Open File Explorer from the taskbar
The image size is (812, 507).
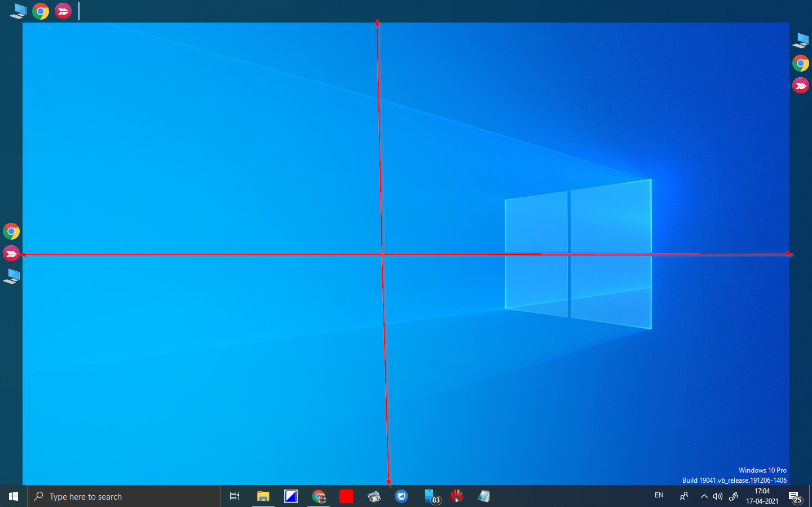click(x=263, y=496)
